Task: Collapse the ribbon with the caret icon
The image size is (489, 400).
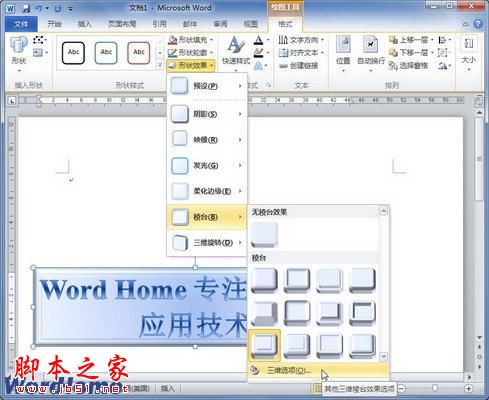Action: point(466,24)
